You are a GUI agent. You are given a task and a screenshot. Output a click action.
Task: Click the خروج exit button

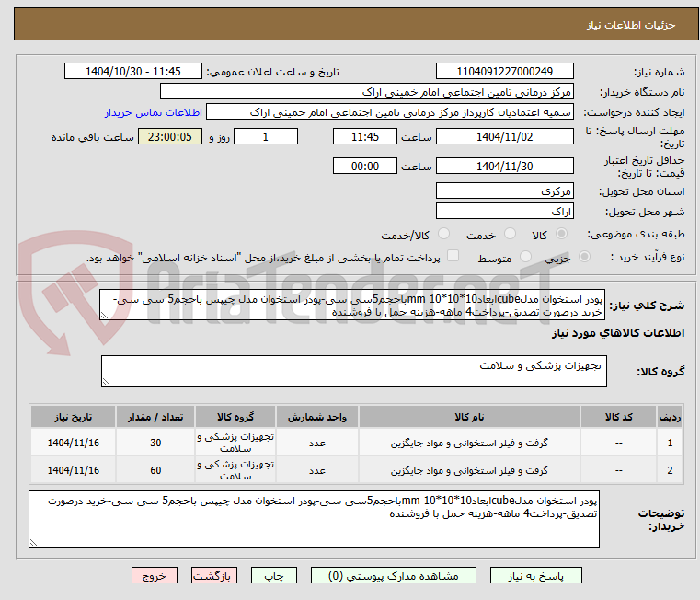(x=154, y=575)
